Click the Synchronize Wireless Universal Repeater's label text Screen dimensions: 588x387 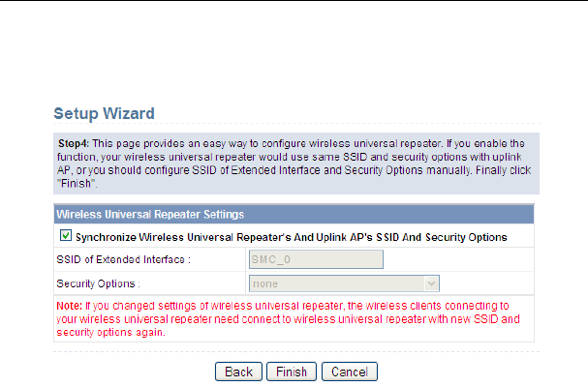click(x=291, y=236)
